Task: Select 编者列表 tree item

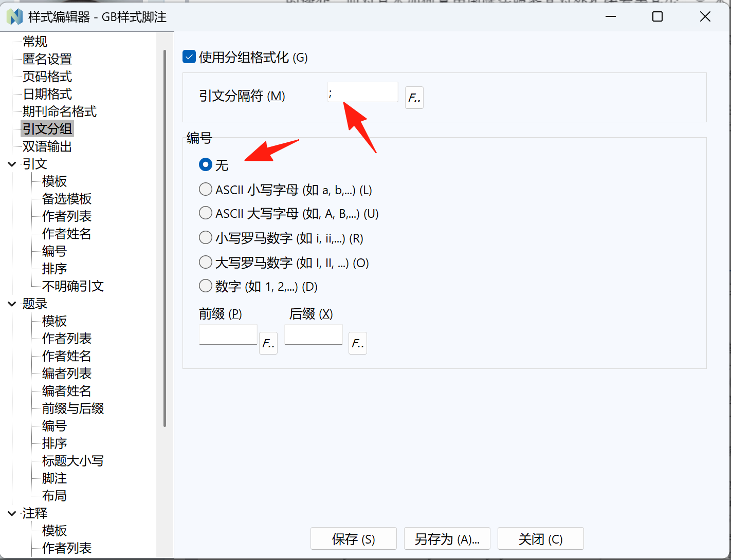Action: (67, 374)
